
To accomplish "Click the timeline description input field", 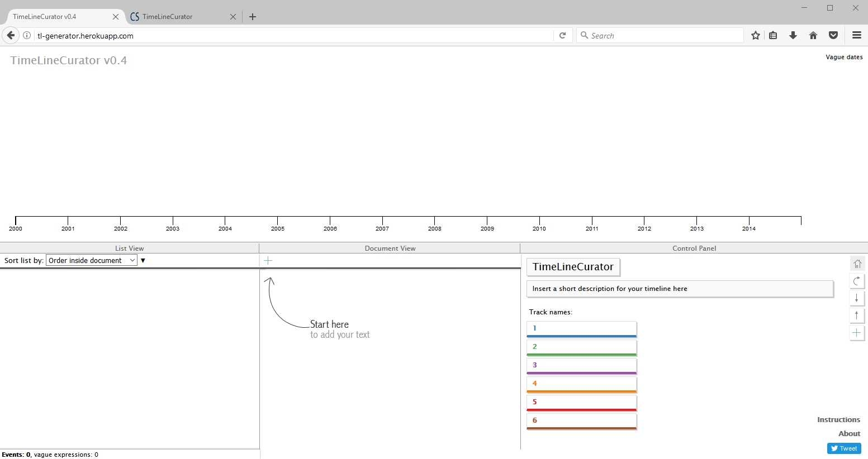I will coord(680,289).
